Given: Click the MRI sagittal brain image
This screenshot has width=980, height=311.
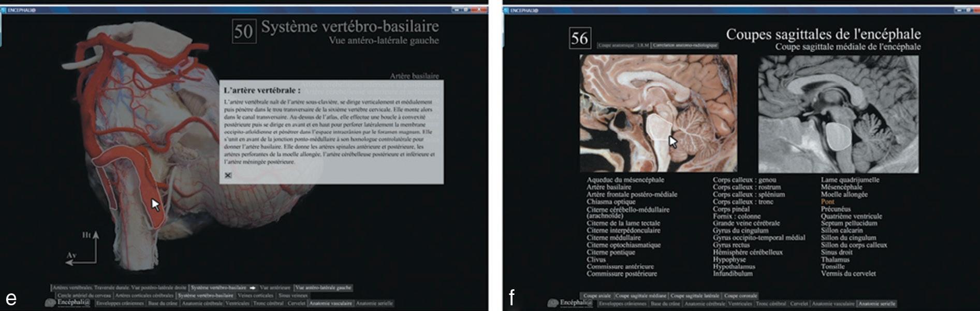Looking at the screenshot, I should pos(838,114).
